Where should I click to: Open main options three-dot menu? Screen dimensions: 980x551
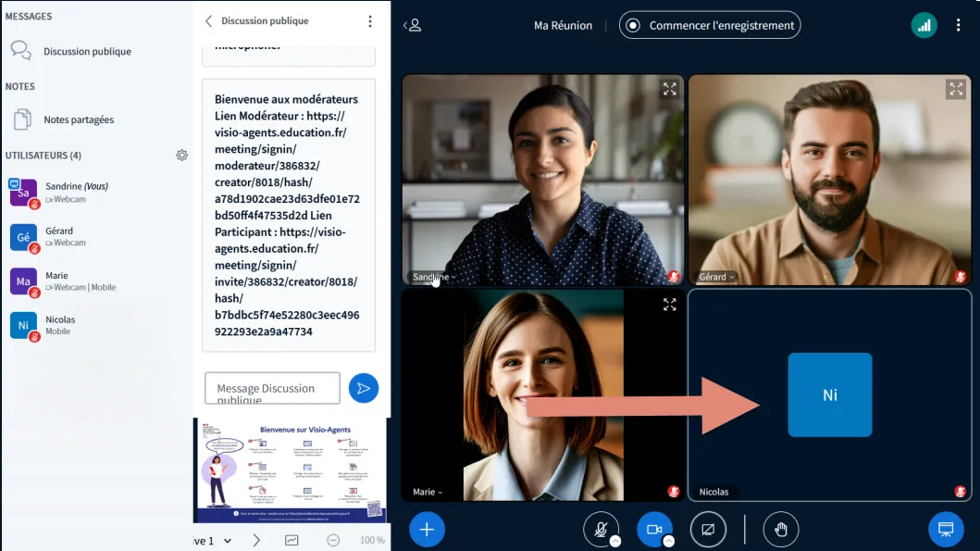coord(958,25)
